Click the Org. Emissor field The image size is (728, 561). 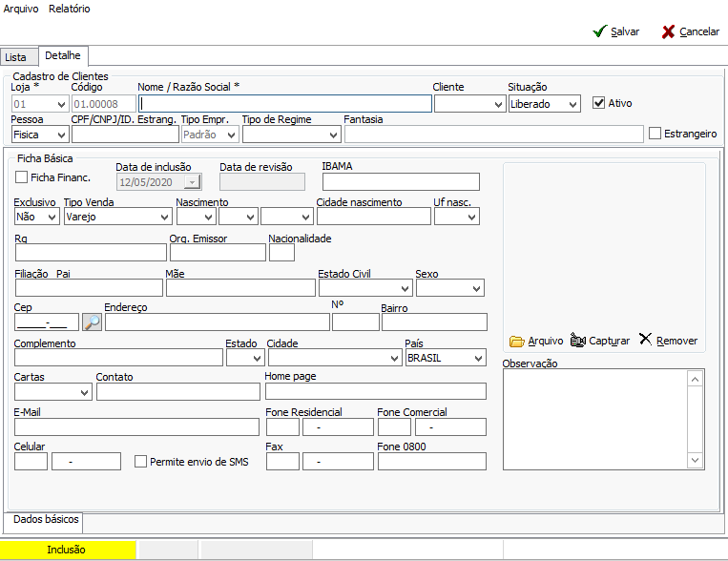[218, 253]
